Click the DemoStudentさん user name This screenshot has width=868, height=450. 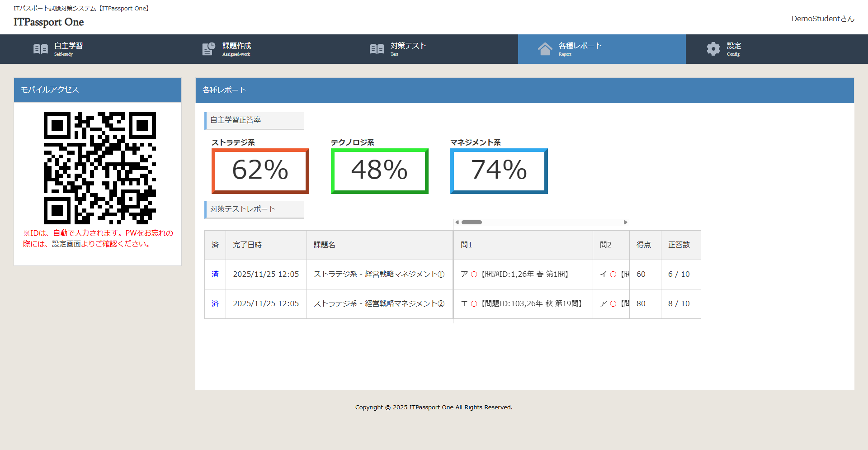[x=822, y=19]
